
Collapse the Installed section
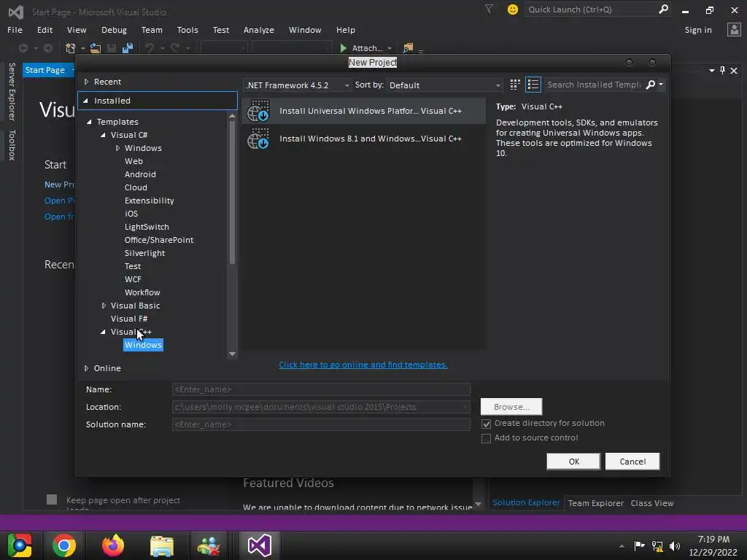(x=86, y=101)
